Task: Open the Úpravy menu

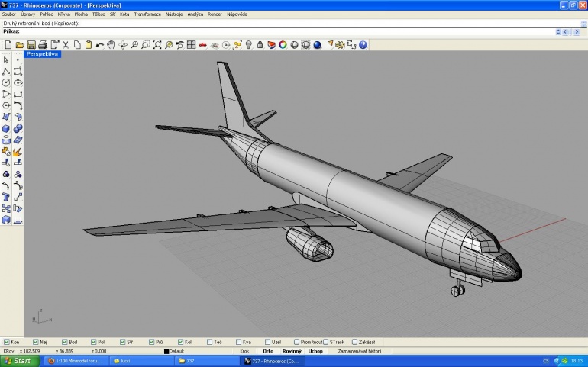Action: click(x=27, y=14)
